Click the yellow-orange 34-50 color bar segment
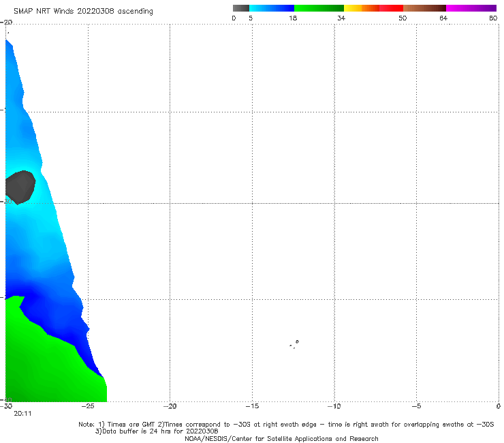 click(373, 8)
